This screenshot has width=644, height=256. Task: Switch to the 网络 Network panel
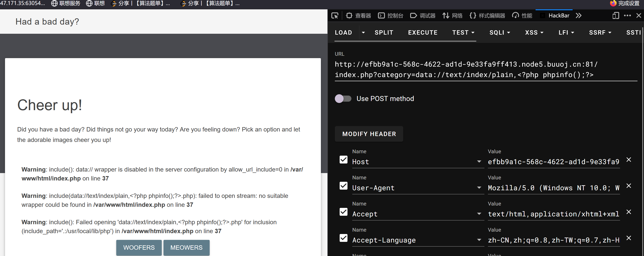click(x=452, y=15)
